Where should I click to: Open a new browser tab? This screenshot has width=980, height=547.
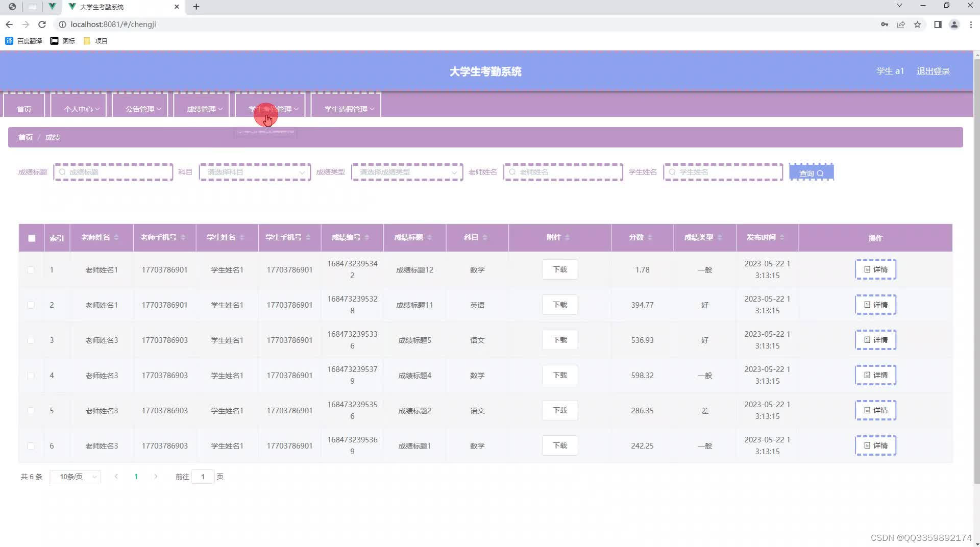click(x=196, y=7)
